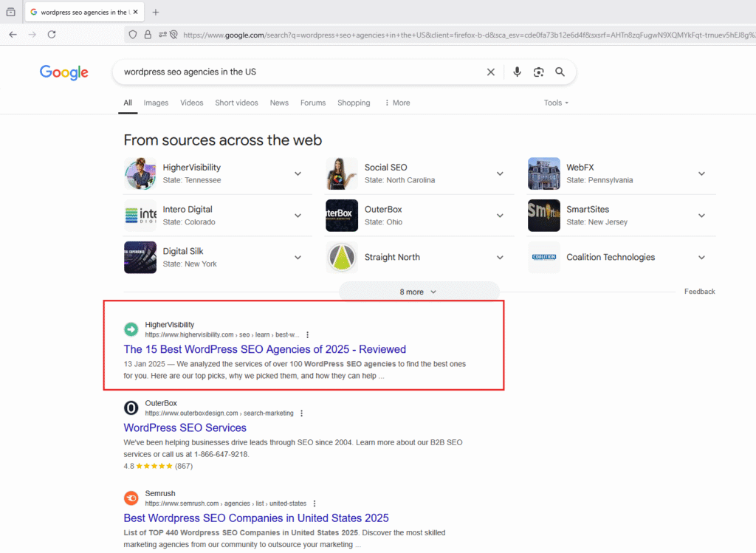Expand the HigherVisibility Tennessee card

point(298,174)
